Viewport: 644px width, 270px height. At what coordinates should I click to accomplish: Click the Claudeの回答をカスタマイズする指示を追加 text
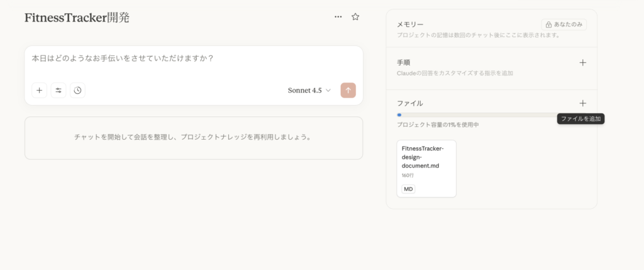tap(455, 73)
